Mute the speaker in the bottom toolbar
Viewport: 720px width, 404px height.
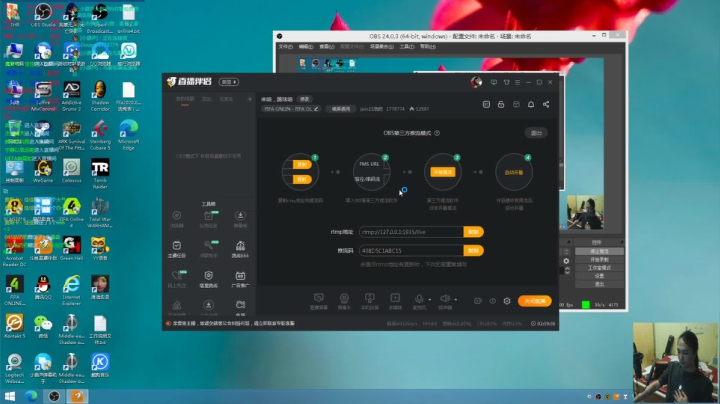pyautogui.click(x=444, y=299)
